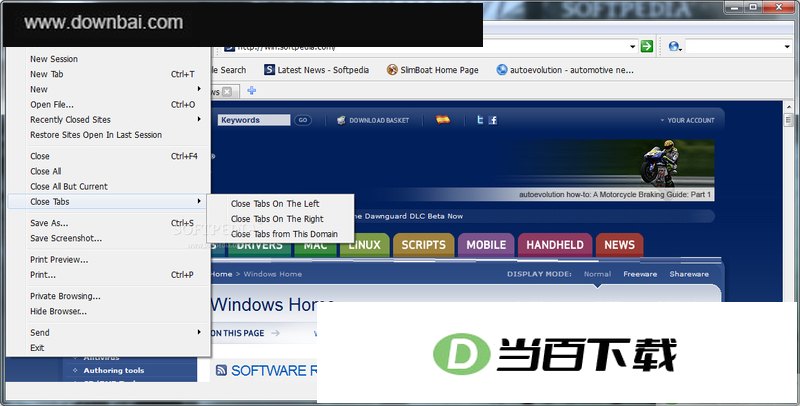Screen dimensions: 800x406
Task: Open the MOBILE category tab
Action: point(486,245)
